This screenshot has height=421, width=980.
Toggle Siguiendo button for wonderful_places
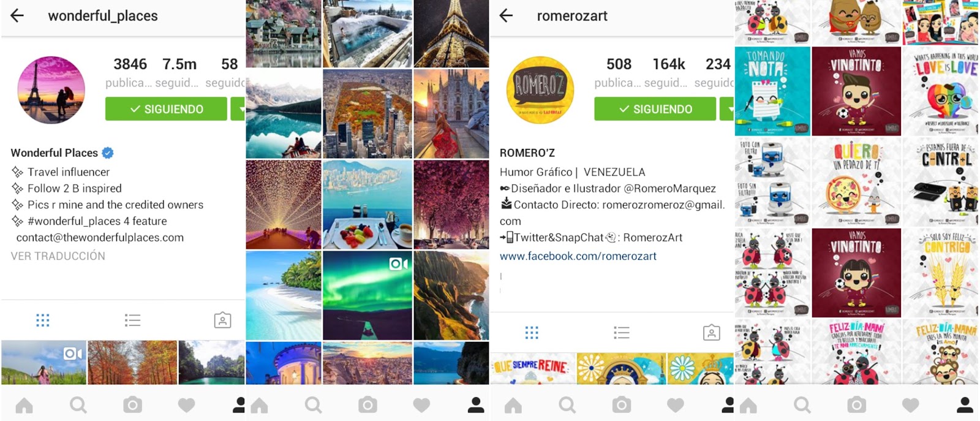click(x=166, y=109)
